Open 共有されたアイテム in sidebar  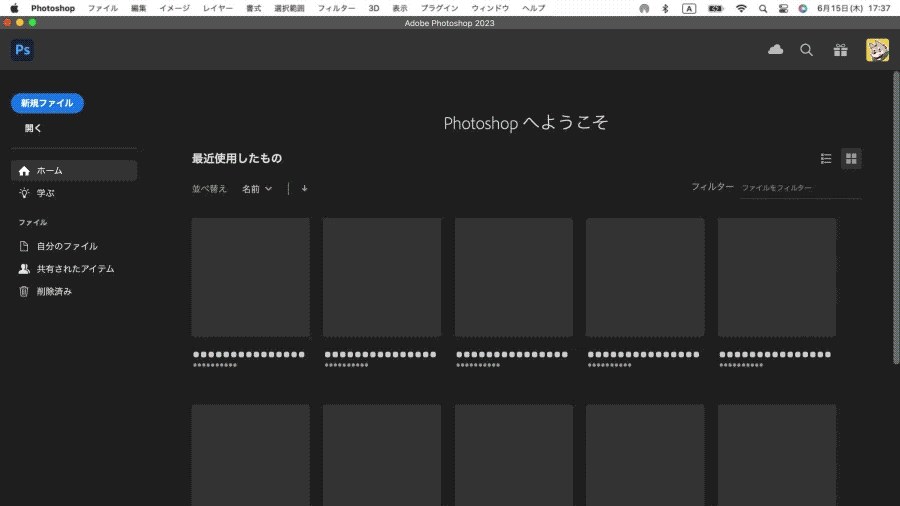click(x=74, y=268)
